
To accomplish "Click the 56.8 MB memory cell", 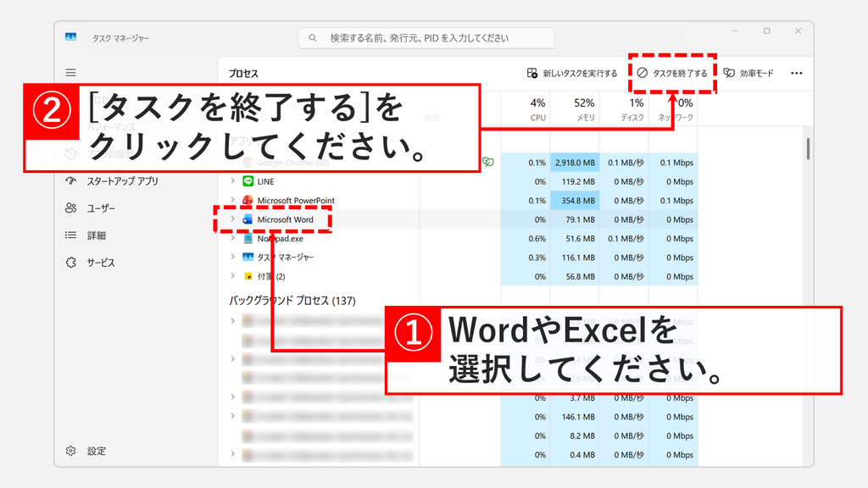I will pos(575,277).
